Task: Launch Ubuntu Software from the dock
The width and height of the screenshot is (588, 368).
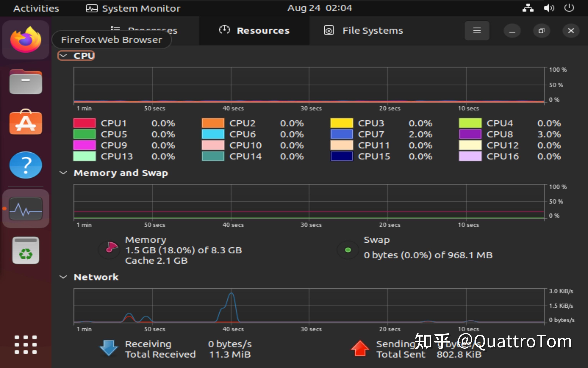Action: 26,122
